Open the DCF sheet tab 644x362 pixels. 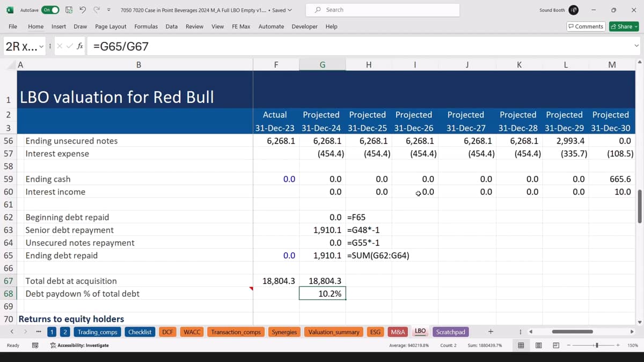(x=168, y=332)
